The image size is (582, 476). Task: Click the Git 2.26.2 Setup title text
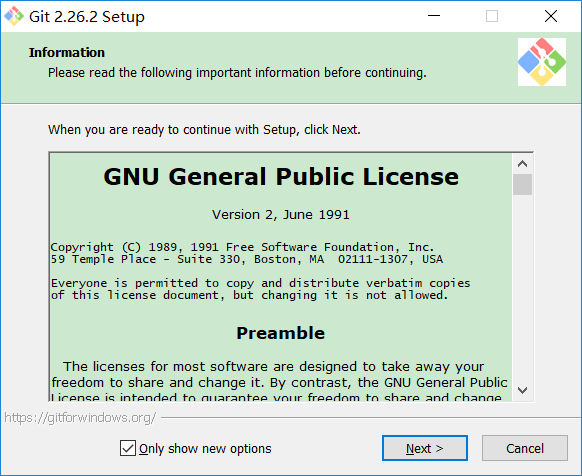pyautogui.click(x=86, y=17)
